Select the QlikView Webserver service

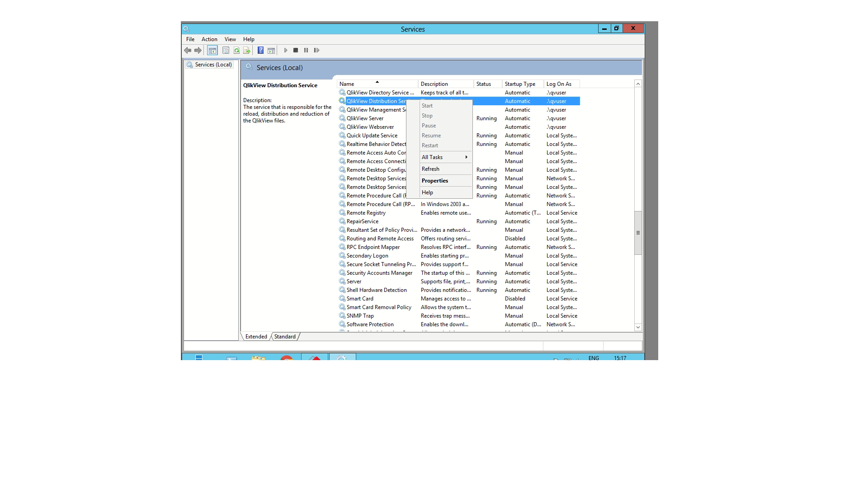click(x=459, y=127)
